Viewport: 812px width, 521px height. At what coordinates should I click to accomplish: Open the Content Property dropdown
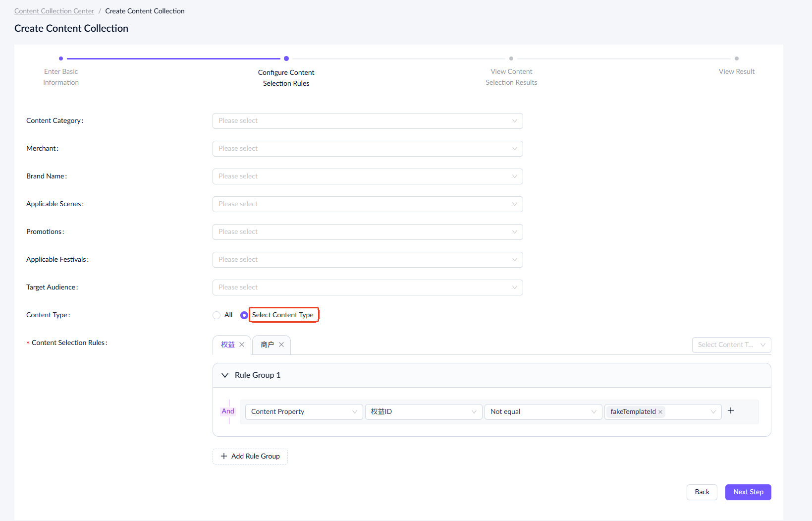[x=303, y=412]
